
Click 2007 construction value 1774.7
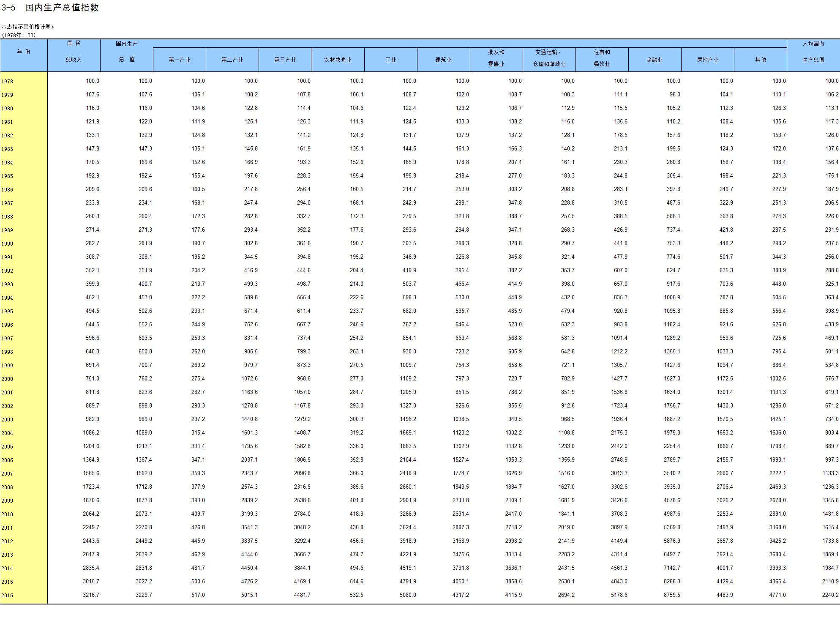[461, 473]
